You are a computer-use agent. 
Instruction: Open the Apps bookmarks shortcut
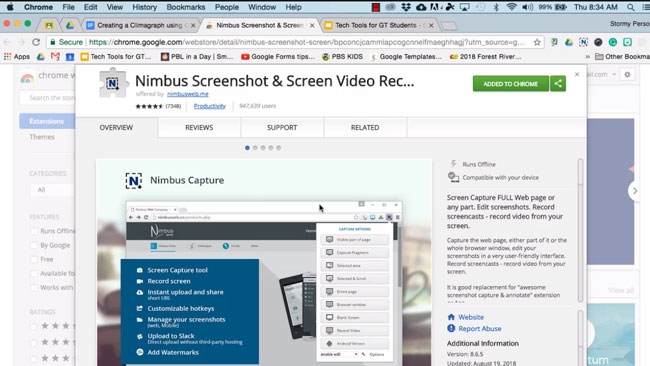(x=17, y=56)
